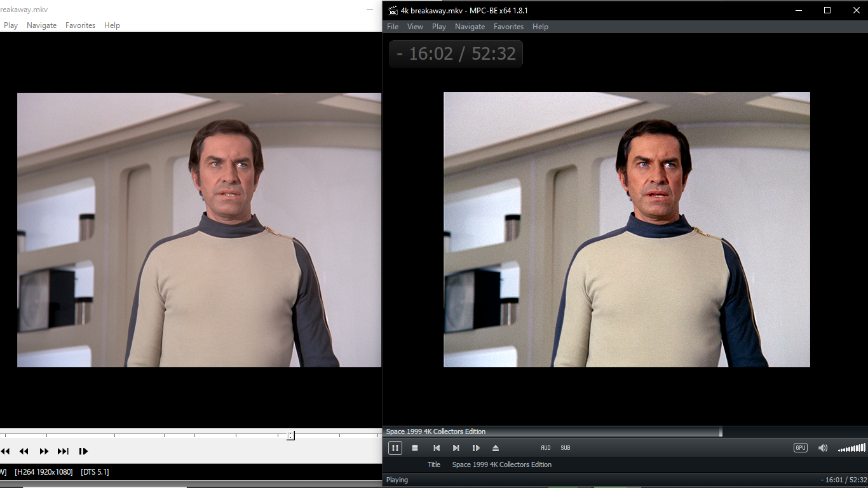The width and height of the screenshot is (868, 488).
Task: Skip to next chapter in MPC-BE
Action: pyautogui.click(x=456, y=448)
